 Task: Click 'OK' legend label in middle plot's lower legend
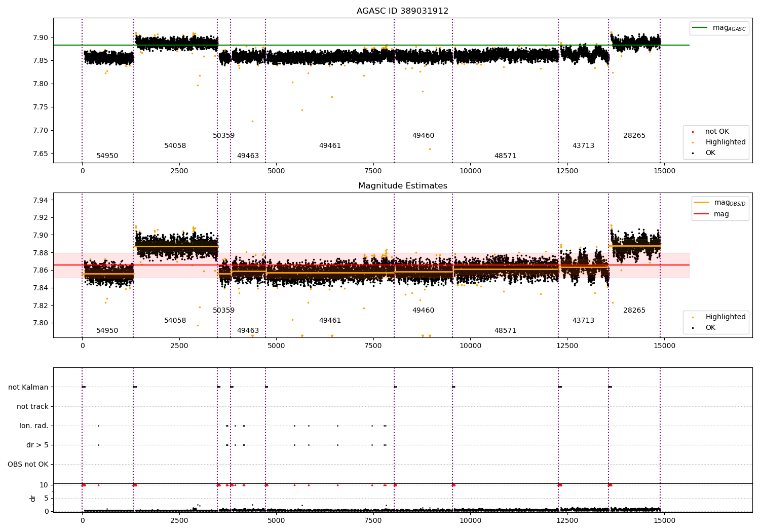pos(710,327)
